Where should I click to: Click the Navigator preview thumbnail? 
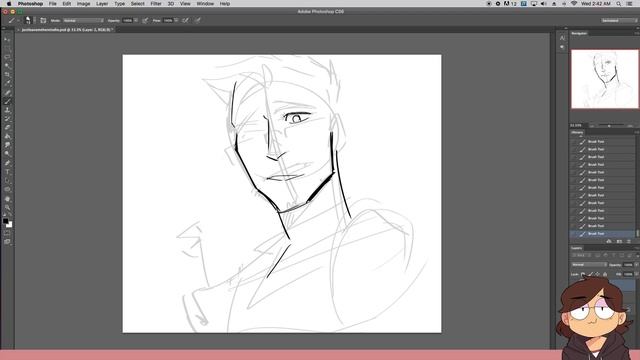604,79
